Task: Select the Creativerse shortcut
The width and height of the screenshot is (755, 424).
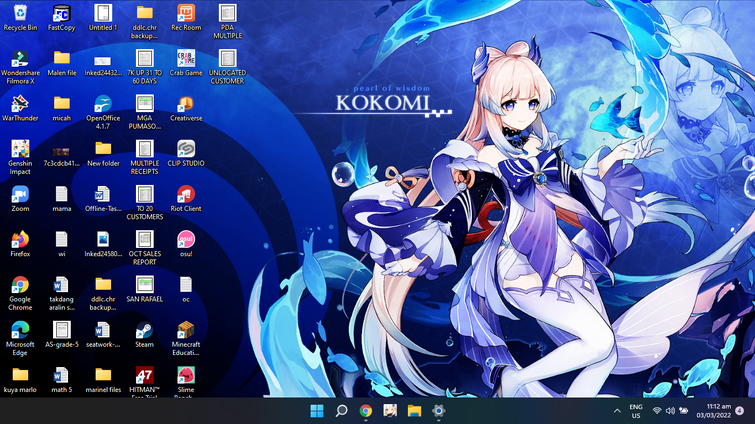Action: [186, 108]
